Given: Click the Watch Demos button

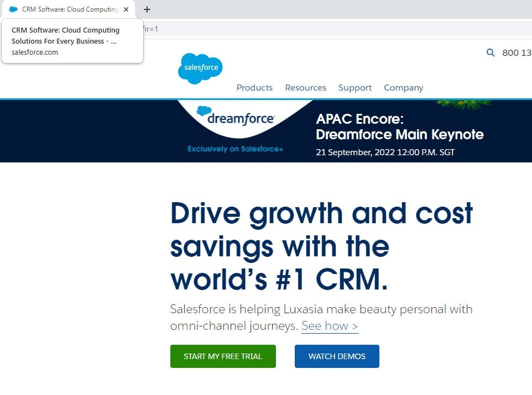Looking at the screenshot, I should click(337, 356).
